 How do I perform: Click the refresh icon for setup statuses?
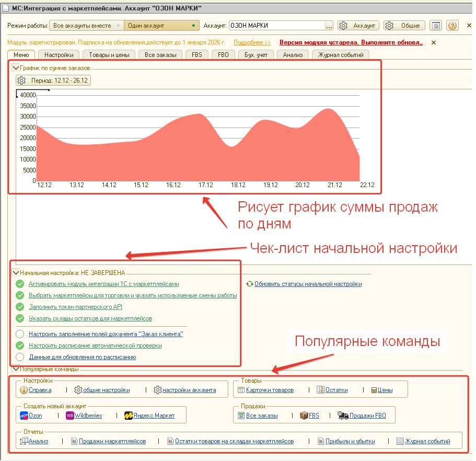click(250, 284)
